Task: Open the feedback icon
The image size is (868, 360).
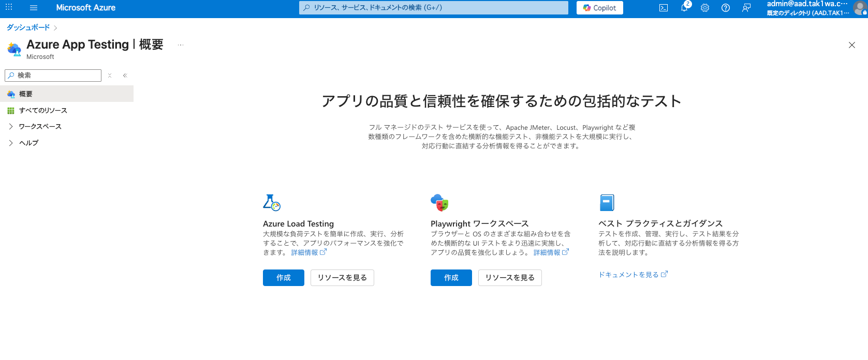Action: coord(746,8)
